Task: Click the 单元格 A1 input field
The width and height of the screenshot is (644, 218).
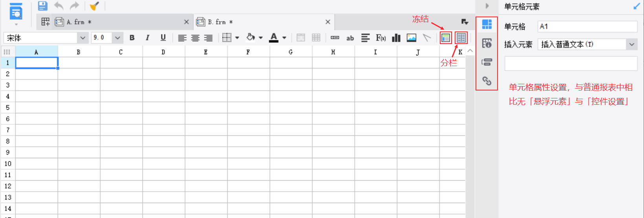Action: click(587, 26)
